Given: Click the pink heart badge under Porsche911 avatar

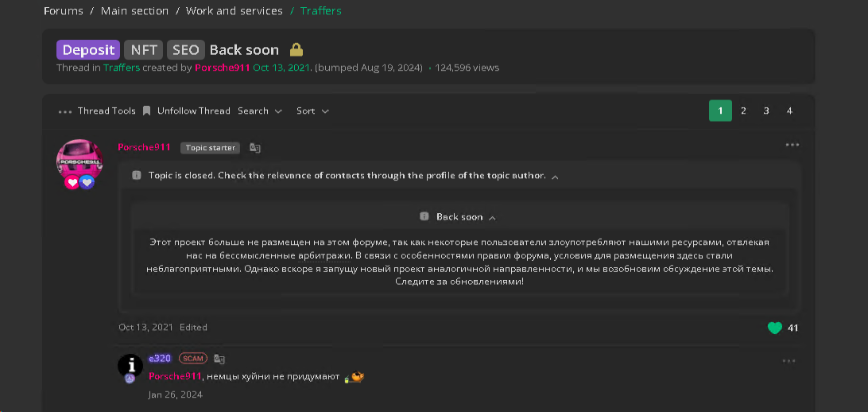Looking at the screenshot, I should point(72,182).
